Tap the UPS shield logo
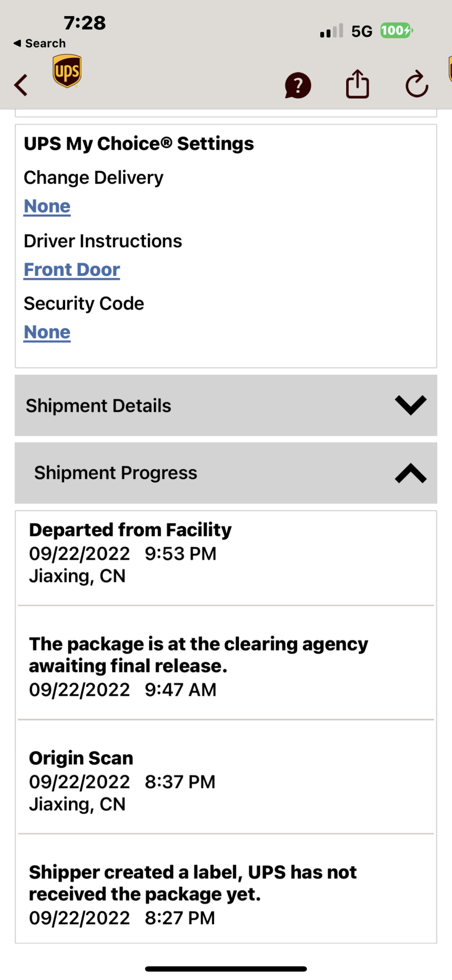 (67, 72)
